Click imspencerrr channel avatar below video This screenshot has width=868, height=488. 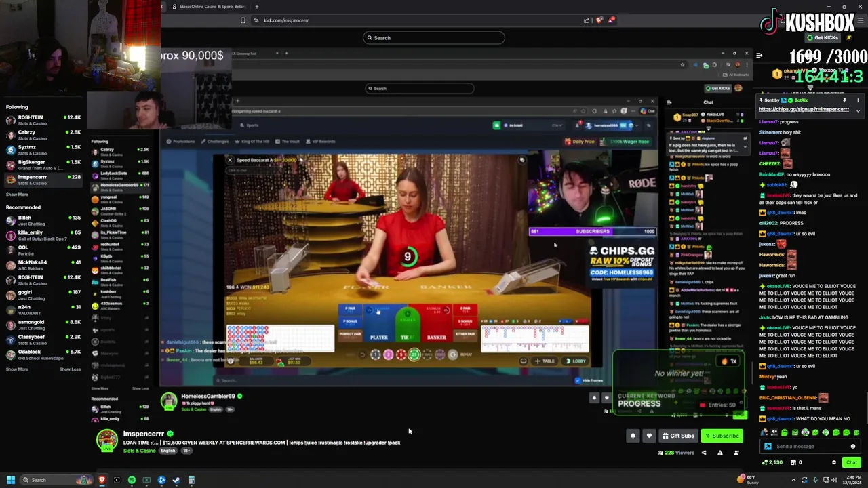point(106,441)
